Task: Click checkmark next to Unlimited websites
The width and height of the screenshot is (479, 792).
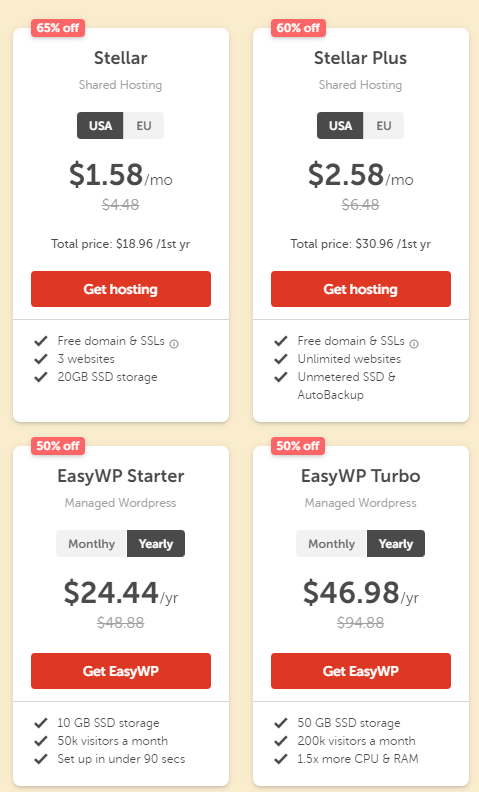Action: pos(281,359)
